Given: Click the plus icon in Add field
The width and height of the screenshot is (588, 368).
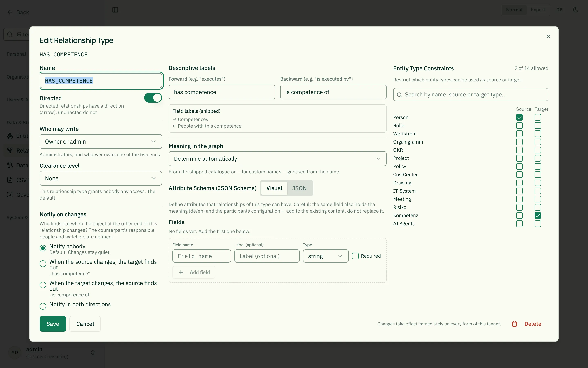Looking at the screenshot, I should (x=181, y=272).
